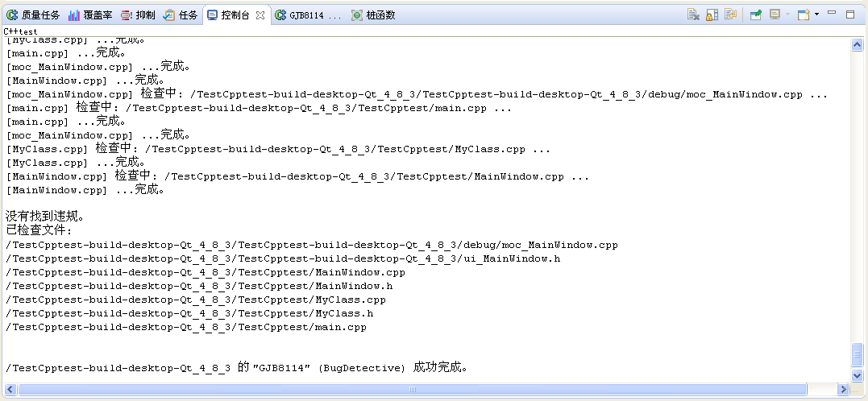The image size is (868, 401).
Task: Click the ui_MainWindow.h file path line
Action: tap(284, 258)
